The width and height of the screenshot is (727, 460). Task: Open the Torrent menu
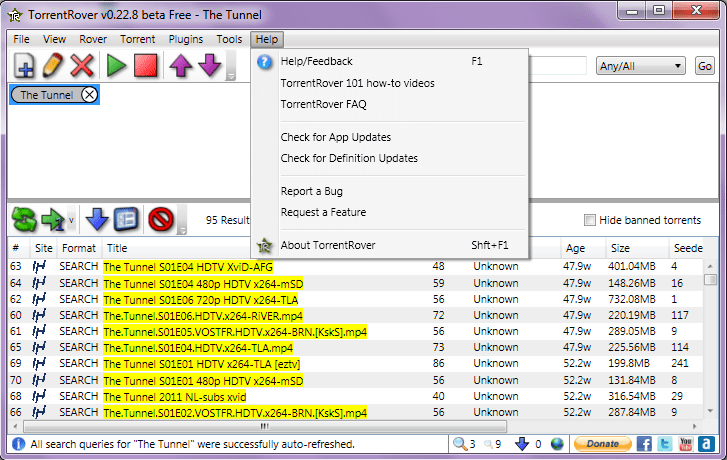(x=138, y=39)
